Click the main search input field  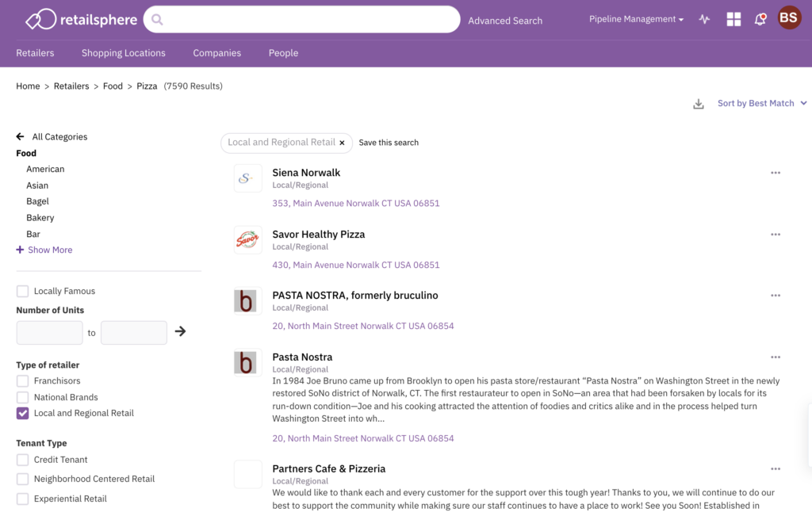coord(302,20)
